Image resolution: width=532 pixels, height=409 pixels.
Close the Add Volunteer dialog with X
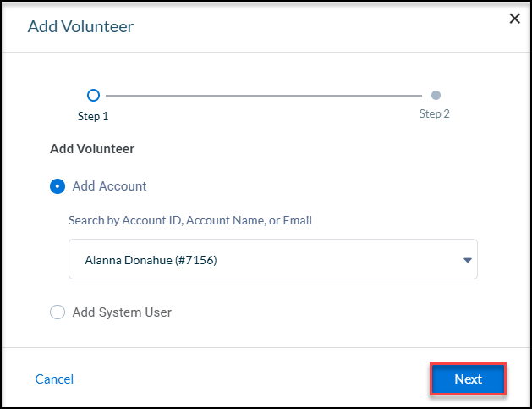pos(515,19)
